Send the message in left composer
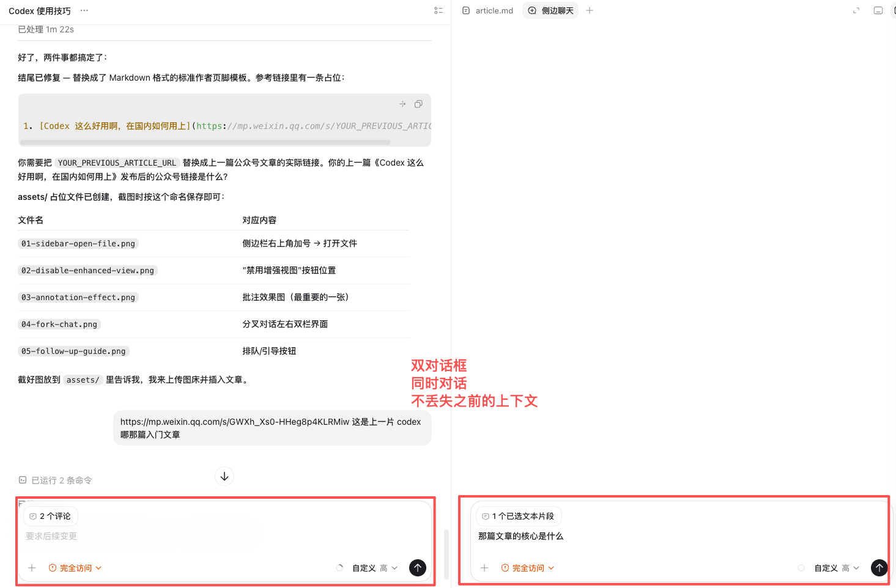 click(418, 568)
